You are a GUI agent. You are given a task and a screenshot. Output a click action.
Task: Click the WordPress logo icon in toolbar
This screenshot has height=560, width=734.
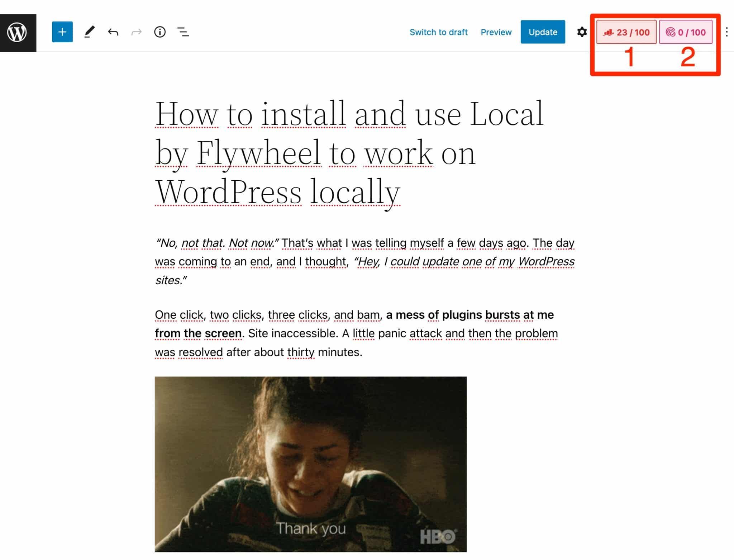tap(18, 32)
